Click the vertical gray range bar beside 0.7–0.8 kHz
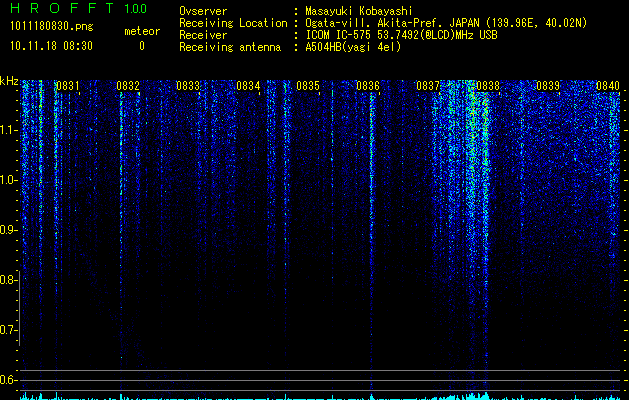This screenshot has width=629, height=400. pos(20,311)
